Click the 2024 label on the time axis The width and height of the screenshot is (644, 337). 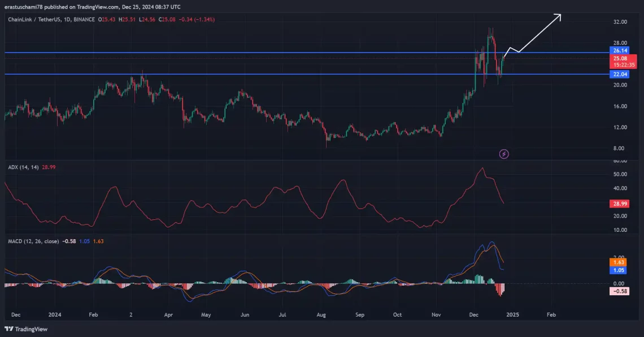pyautogui.click(x=54, y=314)
